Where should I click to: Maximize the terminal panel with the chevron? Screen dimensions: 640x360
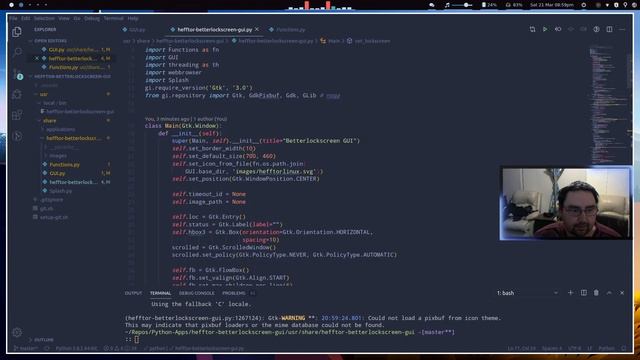(x=609, y=293)
